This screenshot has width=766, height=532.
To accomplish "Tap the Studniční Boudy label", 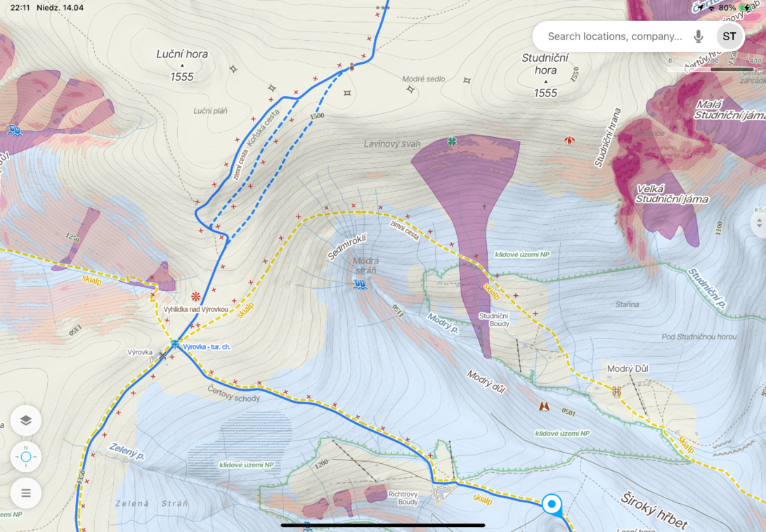I will tap(493, 320).
